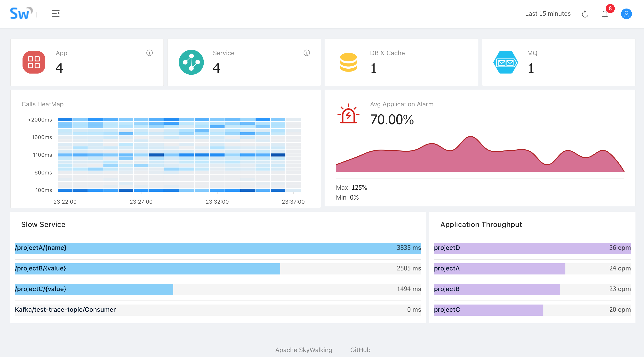Image resolution: width=644 pixels, height=357 pixels.
Task: Click the projectB throughput bar
Action: pyautogui.click(x=532, y=289)
